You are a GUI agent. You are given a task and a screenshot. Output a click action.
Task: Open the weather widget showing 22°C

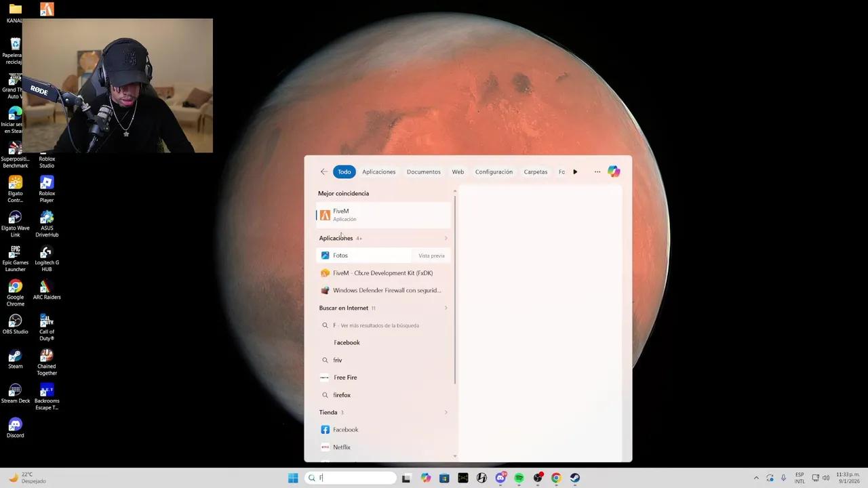point(27,478)
